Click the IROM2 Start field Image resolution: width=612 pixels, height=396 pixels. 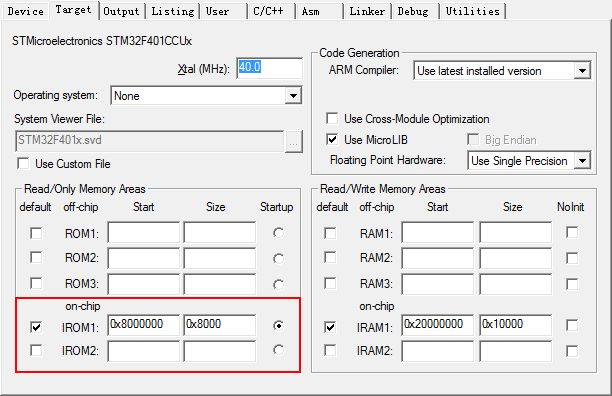[143, 351]
